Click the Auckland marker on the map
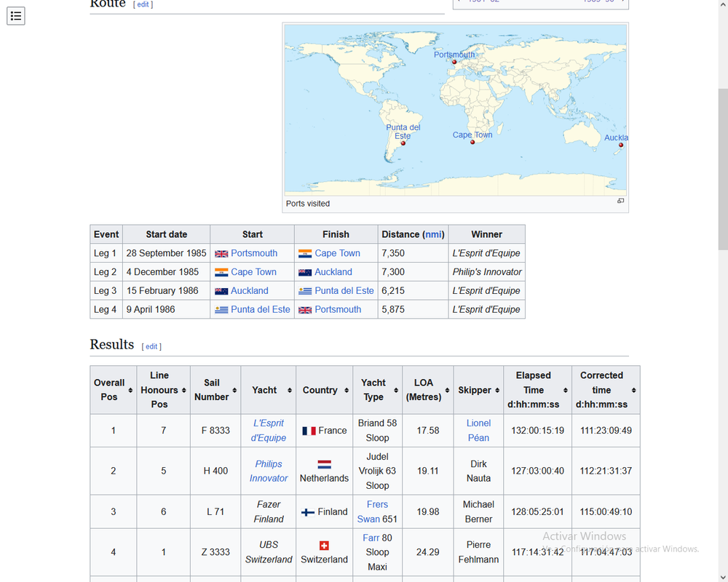Viewport: 728px width, 582px height. tap(621, 145)
